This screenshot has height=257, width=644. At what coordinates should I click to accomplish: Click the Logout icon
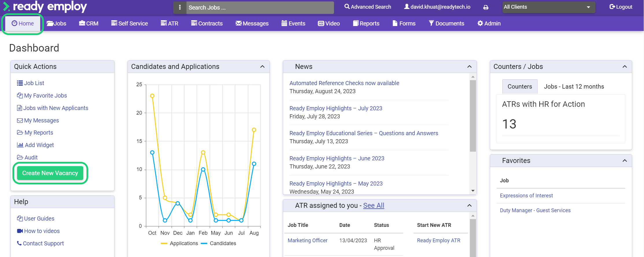tap(612, 7)
